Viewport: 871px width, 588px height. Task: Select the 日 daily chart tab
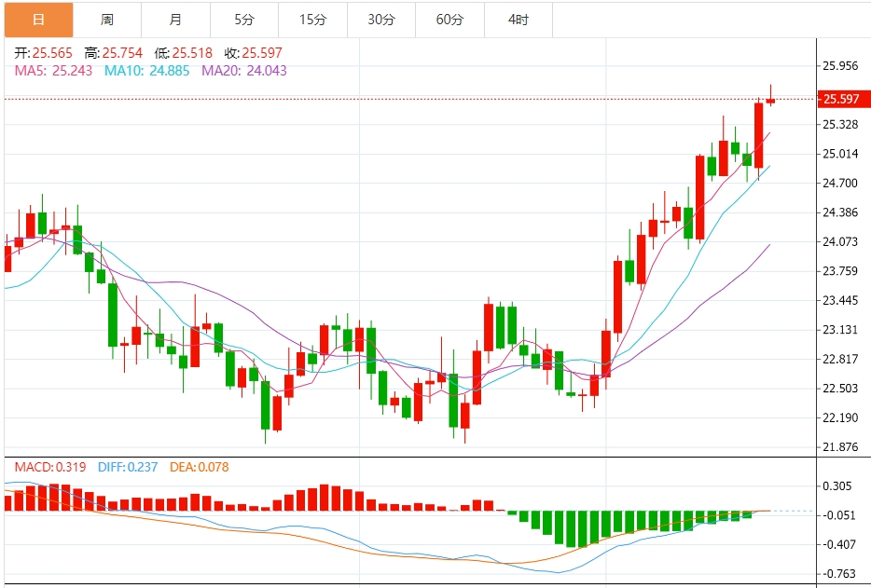click(39, 20)
